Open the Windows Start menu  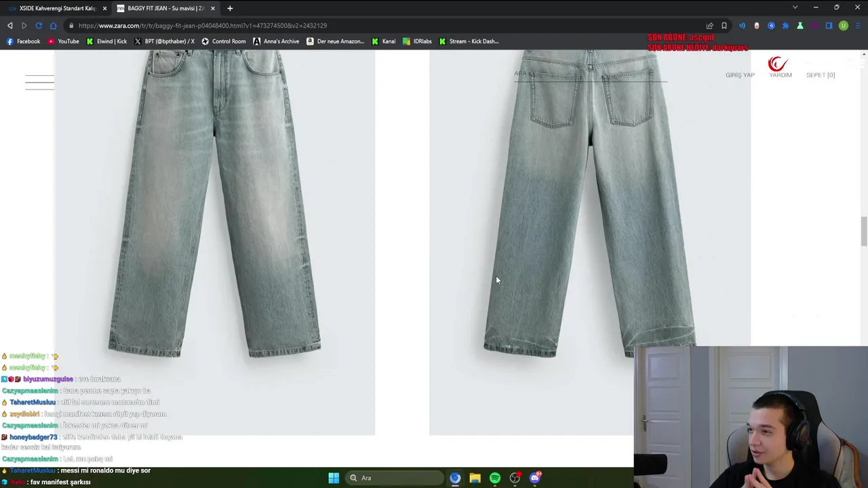334,478
